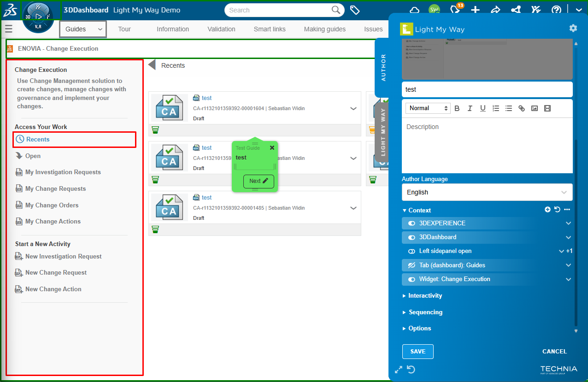The image size is (588, 382).
Task: Expand chevron on CA-00001485 card
Action: 353,208
